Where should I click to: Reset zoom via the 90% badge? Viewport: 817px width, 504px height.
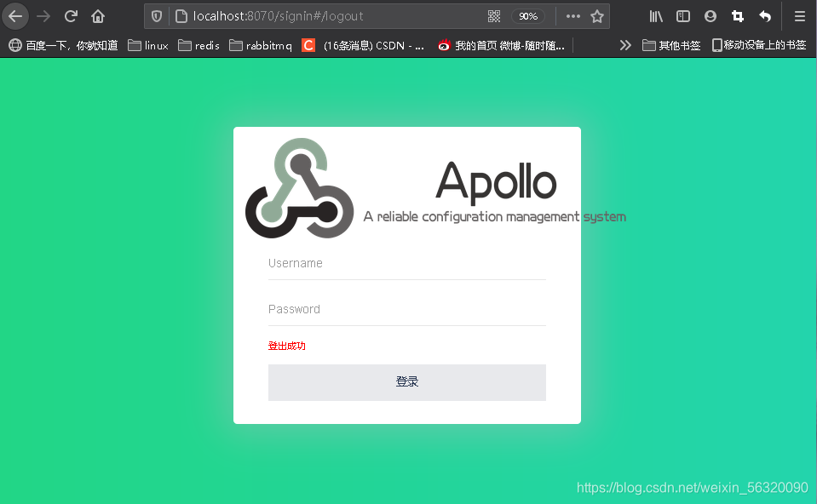[528, 16]
